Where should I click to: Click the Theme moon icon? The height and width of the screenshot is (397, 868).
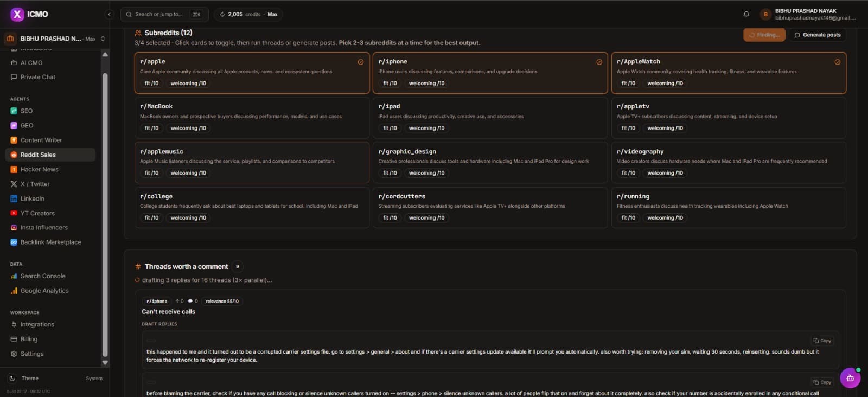12,378
